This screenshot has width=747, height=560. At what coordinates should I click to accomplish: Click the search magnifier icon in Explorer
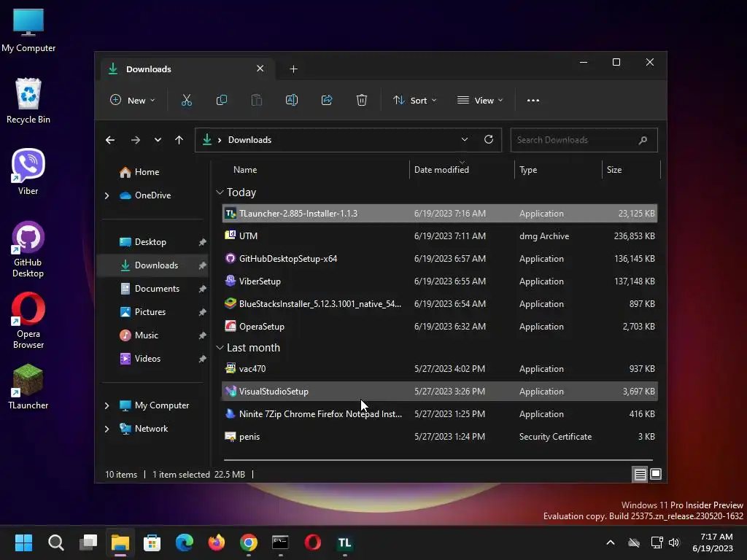click(x=643, y=140)
